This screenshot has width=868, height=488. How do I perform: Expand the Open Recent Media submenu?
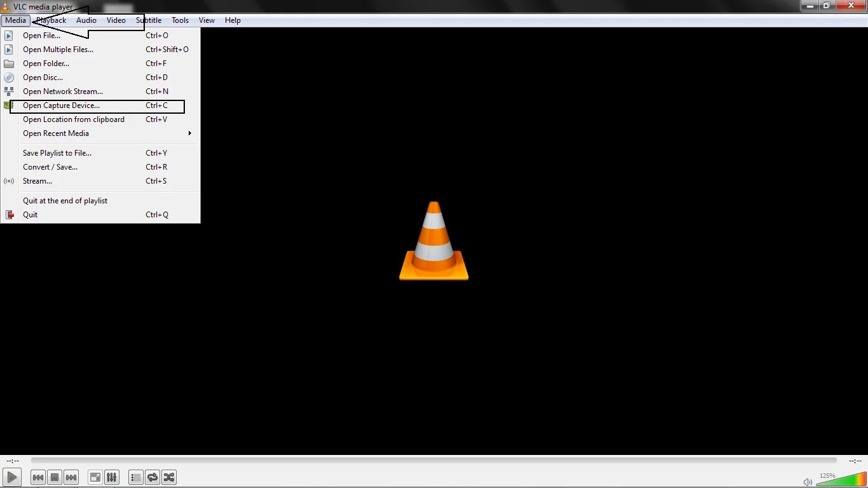[x=100, y=133]
